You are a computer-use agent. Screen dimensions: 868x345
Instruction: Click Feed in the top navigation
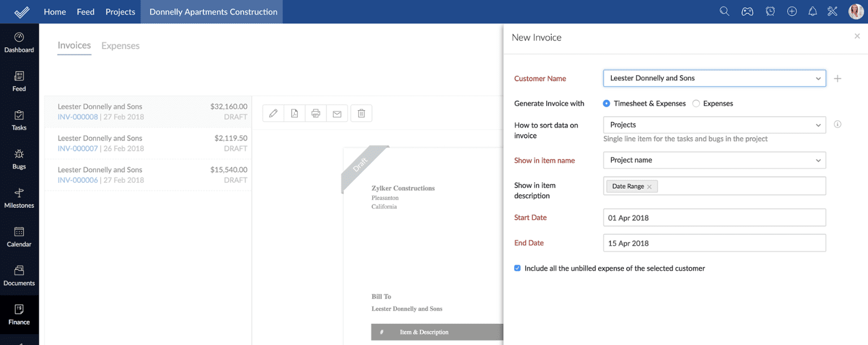click(86, 11)
